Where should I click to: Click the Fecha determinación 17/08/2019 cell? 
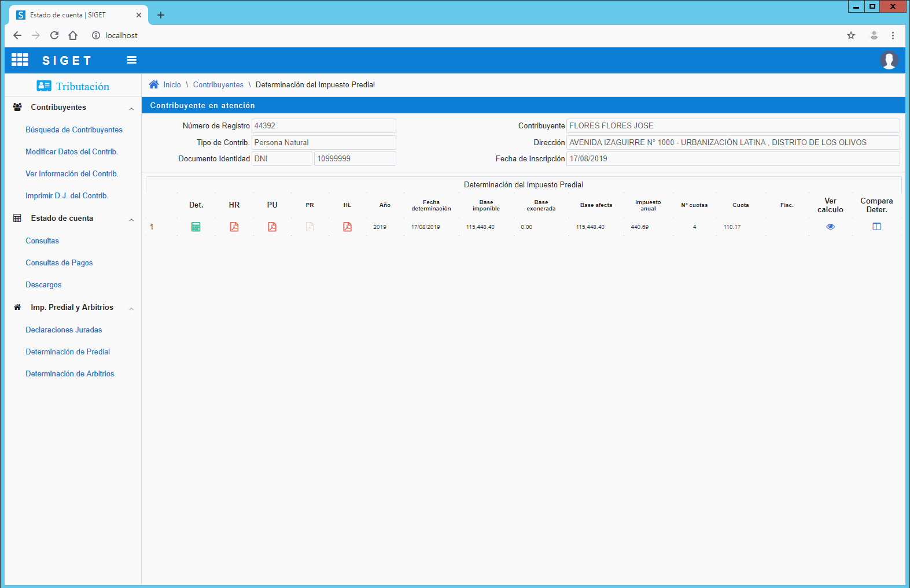click(426, 227)
